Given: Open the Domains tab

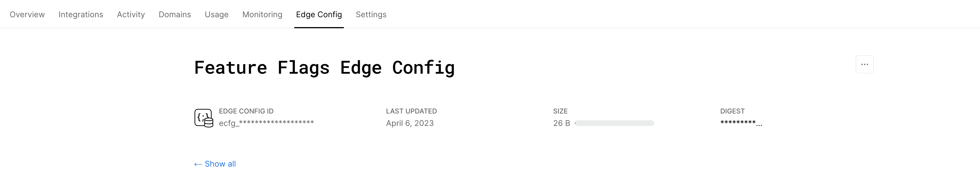Looking at the screenshot, I should [175, 14].
